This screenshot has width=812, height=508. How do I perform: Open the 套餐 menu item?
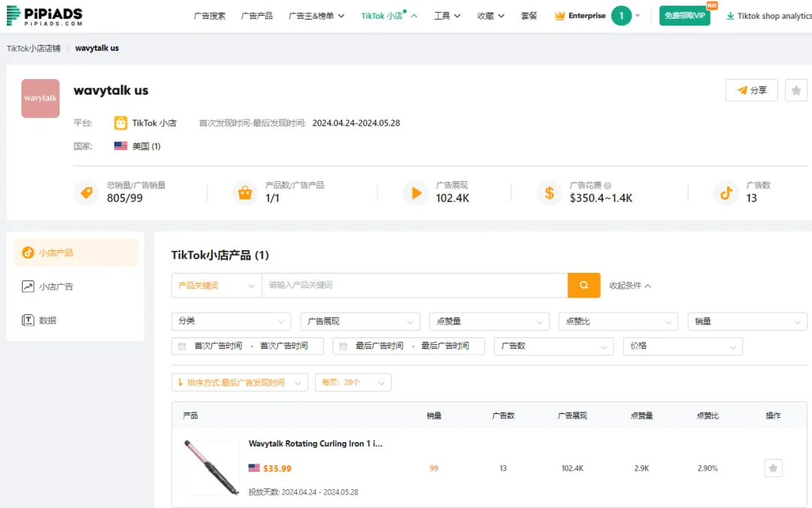click(x=529, y=16)
